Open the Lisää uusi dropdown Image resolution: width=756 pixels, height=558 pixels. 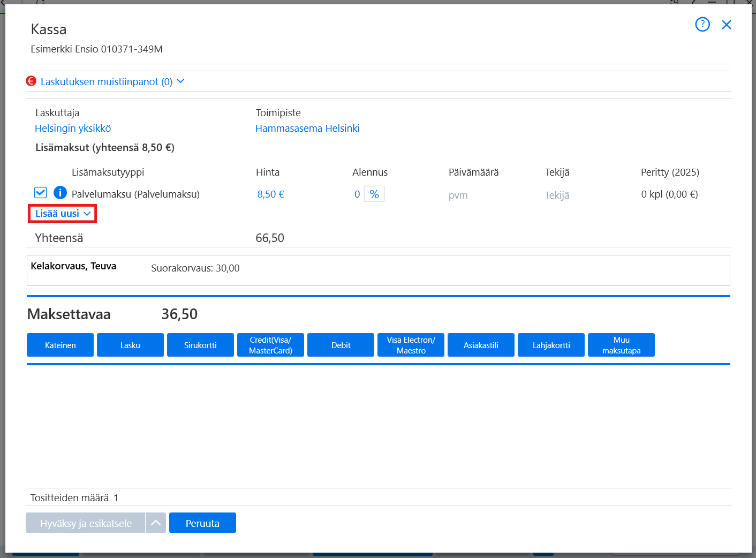pos(63,214)
